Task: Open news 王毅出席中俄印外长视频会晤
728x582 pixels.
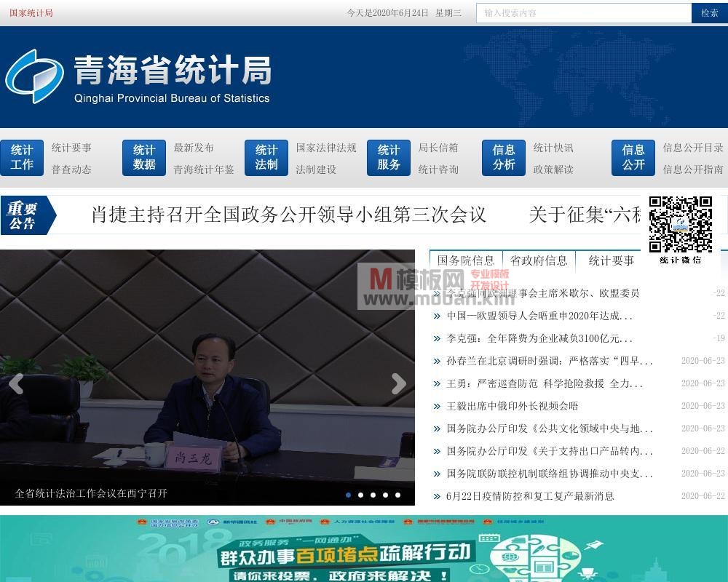Action: pos(512,406)
